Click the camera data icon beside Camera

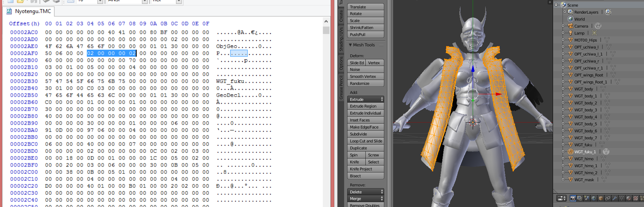[598, 26]
